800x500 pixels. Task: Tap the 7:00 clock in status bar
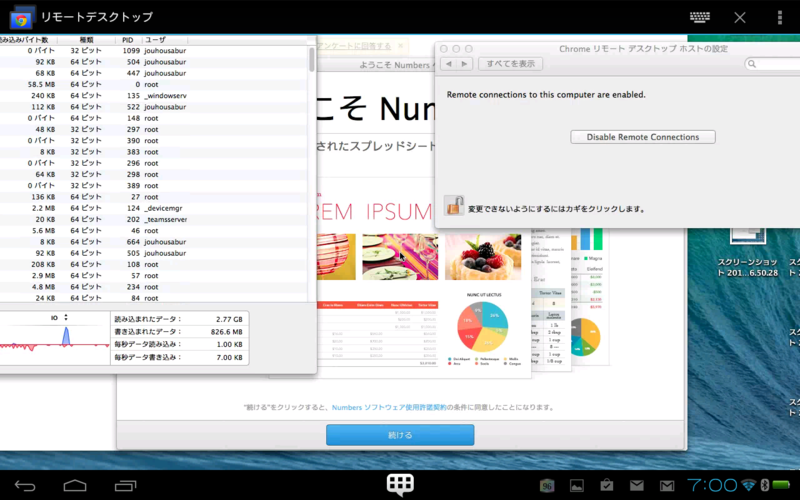712,485
